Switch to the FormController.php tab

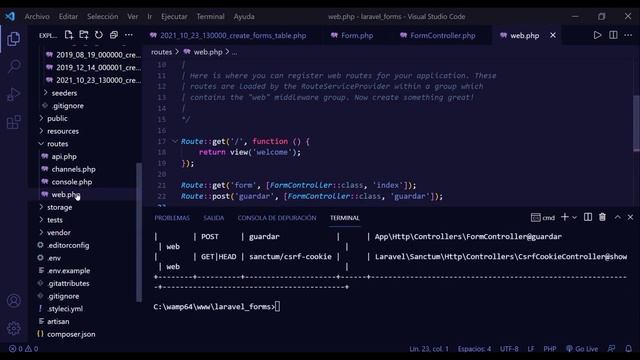click(x=438, y=36)
